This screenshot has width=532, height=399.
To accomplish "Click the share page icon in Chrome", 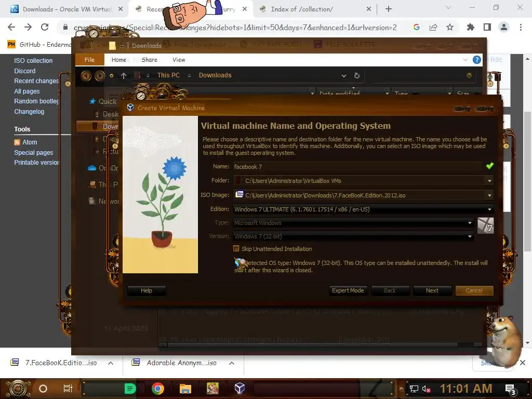I will click(x=433, y=27).
